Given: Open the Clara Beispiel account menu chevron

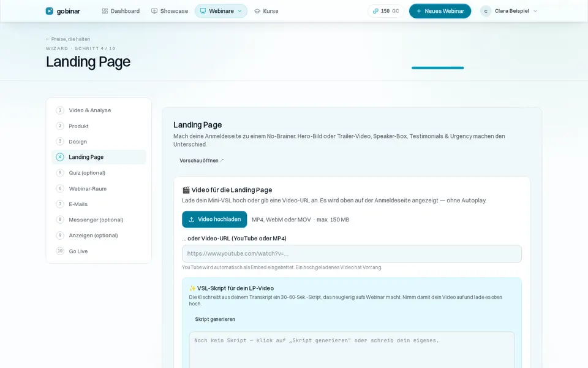Looking at the screenshot, I should pyautogui.click(x=535, y=11).
